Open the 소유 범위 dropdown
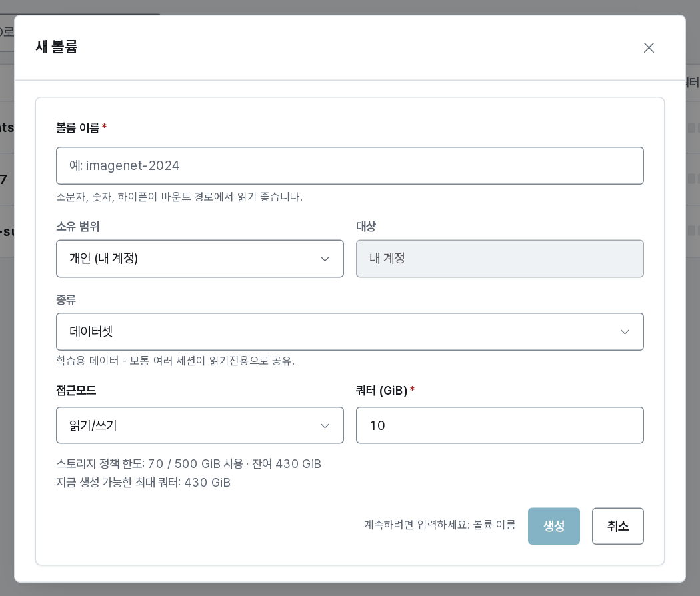Viewport: 700px width, 596px height. 199,259
